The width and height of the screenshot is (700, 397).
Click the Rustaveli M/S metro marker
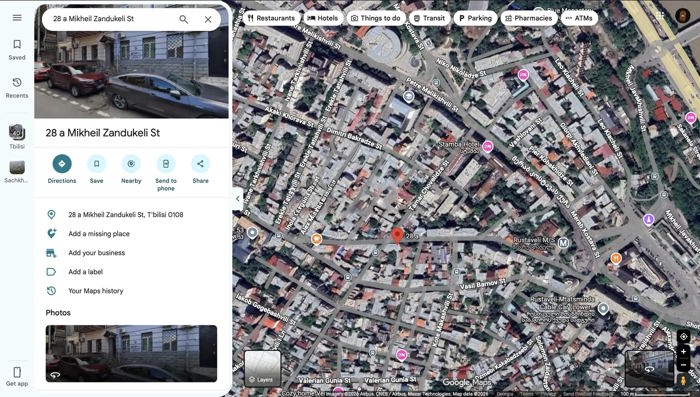[x=563, y=243]
